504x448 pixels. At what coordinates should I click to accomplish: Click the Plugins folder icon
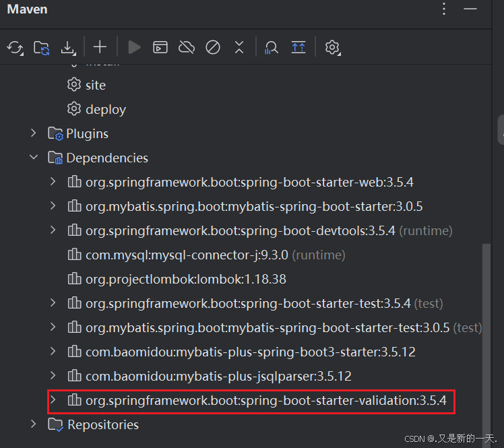tap(55, 133)
